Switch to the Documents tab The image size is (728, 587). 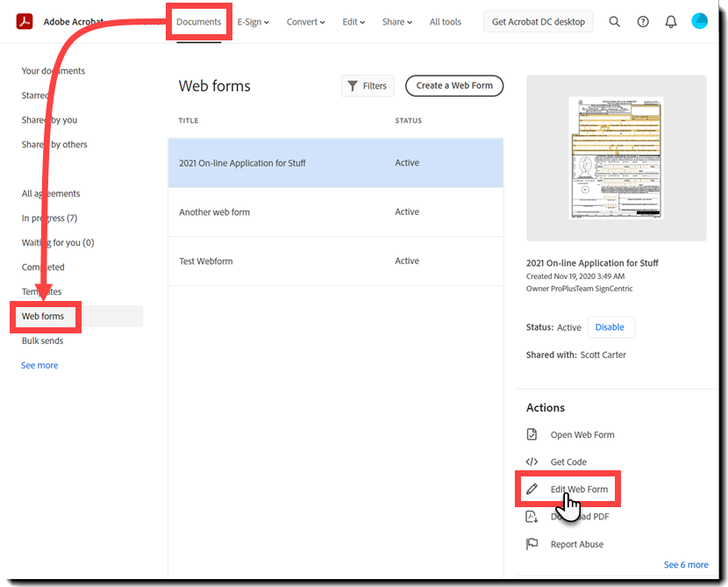pos(198,21)
